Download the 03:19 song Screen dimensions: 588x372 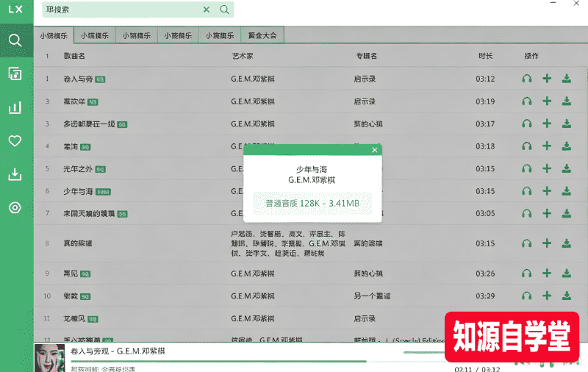click(x=566, y=101)
